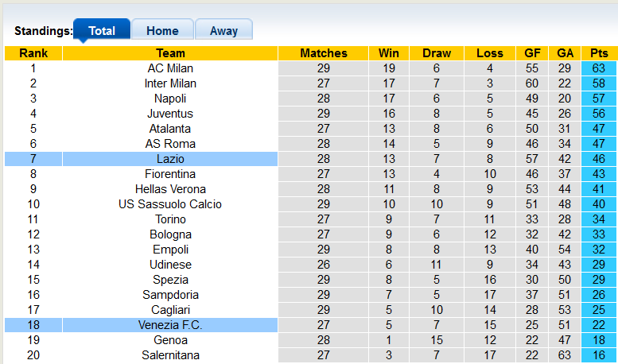Image resolution: width=618 pixels, height=364 pixels.
Task: Select Juventus team entry
Action: point(170,114)
